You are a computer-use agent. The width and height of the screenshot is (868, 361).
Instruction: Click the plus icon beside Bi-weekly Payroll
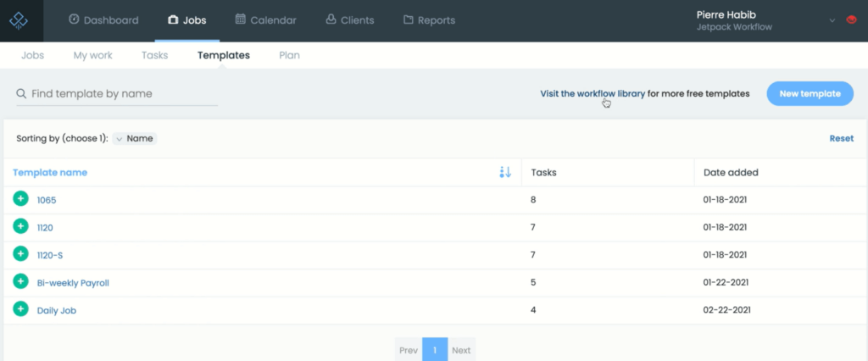click(21, 281)
